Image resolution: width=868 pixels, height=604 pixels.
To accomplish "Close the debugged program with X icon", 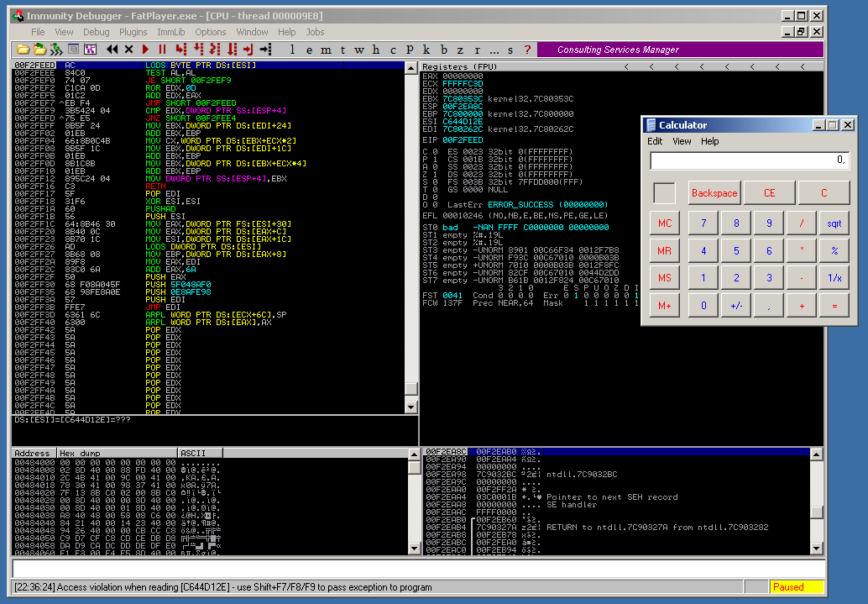I will click(129, 50).
